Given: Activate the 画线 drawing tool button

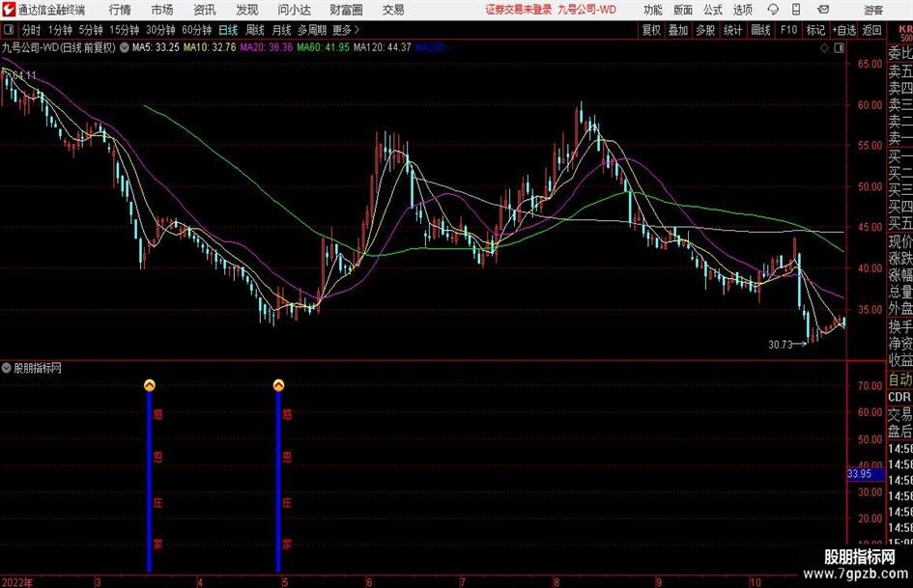Looking at the screenshot, I should (760, 30).
